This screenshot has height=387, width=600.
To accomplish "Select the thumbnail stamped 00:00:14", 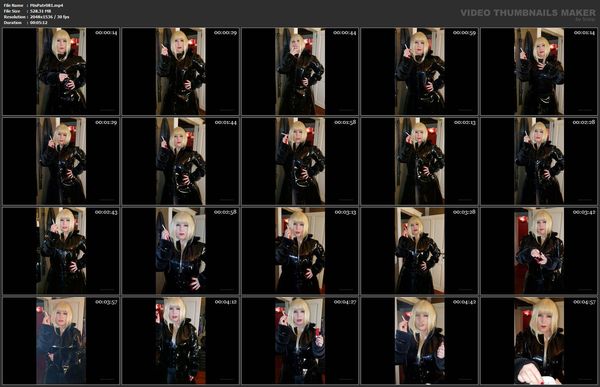I will pos(61,71).
